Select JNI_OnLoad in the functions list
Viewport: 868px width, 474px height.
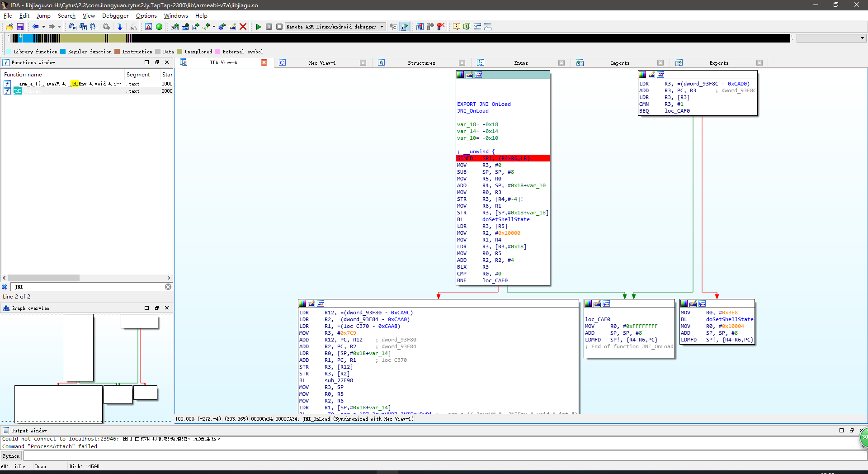tap(27, 91)
